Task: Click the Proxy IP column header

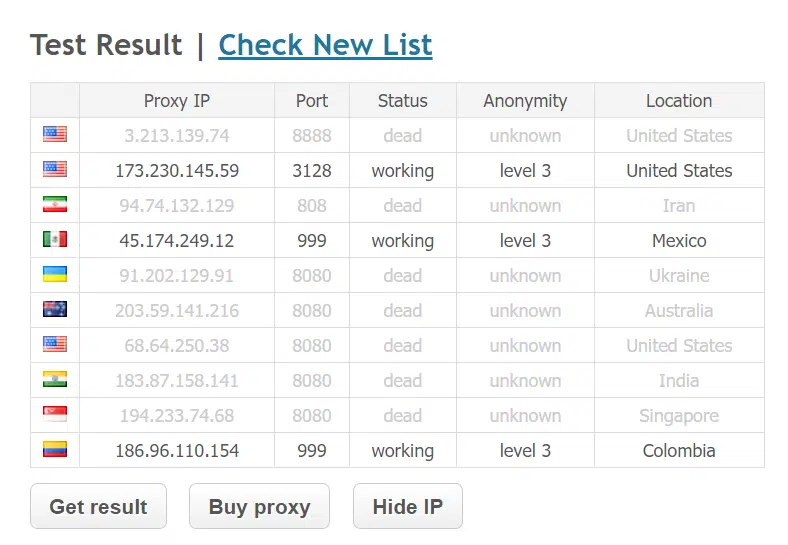Action: tap(177, 101)
